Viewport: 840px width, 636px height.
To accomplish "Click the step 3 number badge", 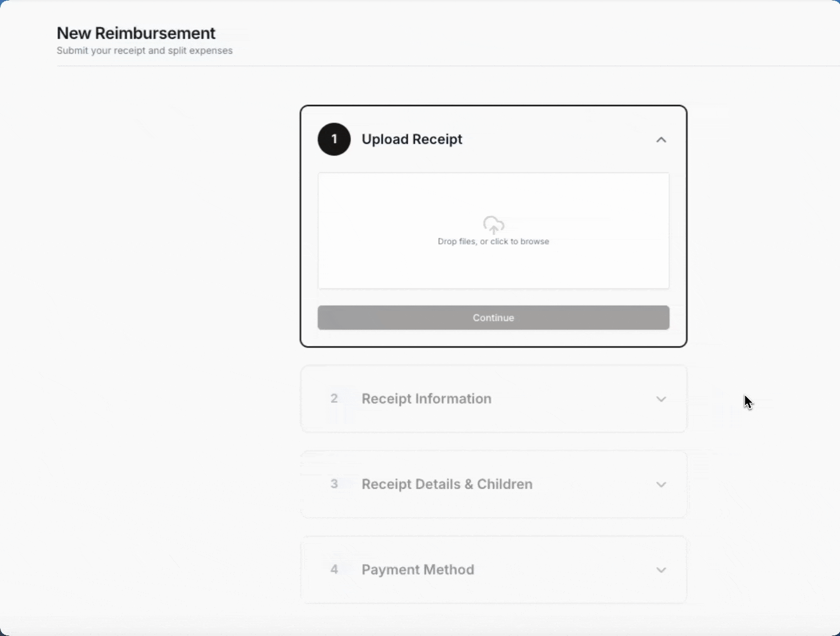I will pyautogui.click(x=334, y=484).
